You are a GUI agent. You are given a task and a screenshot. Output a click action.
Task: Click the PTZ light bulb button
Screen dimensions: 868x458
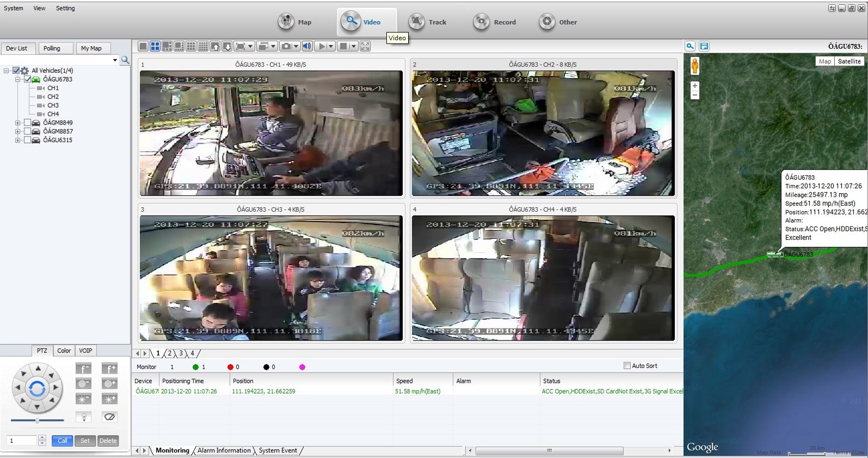point(84,417)
